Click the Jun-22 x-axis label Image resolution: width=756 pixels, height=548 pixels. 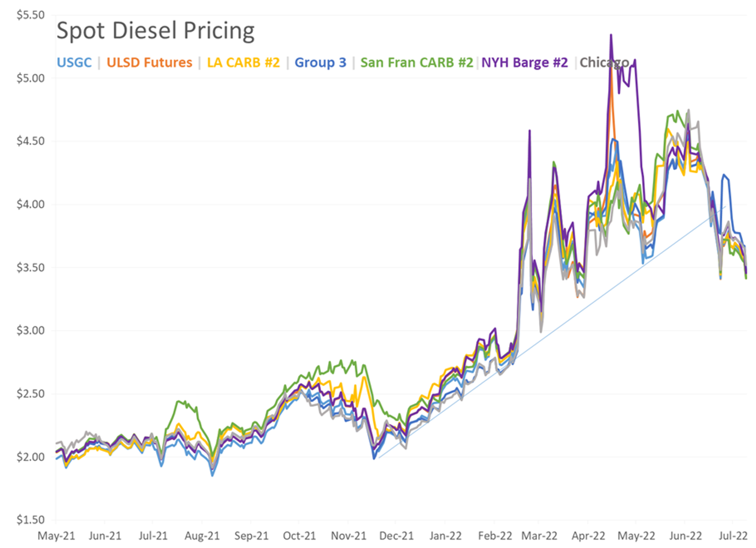click(685, 536)
